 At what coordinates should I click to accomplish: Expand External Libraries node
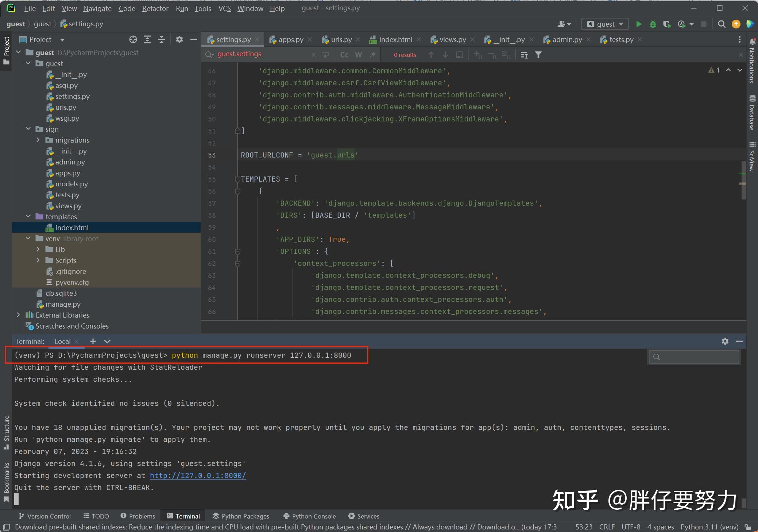pos(19,315)
